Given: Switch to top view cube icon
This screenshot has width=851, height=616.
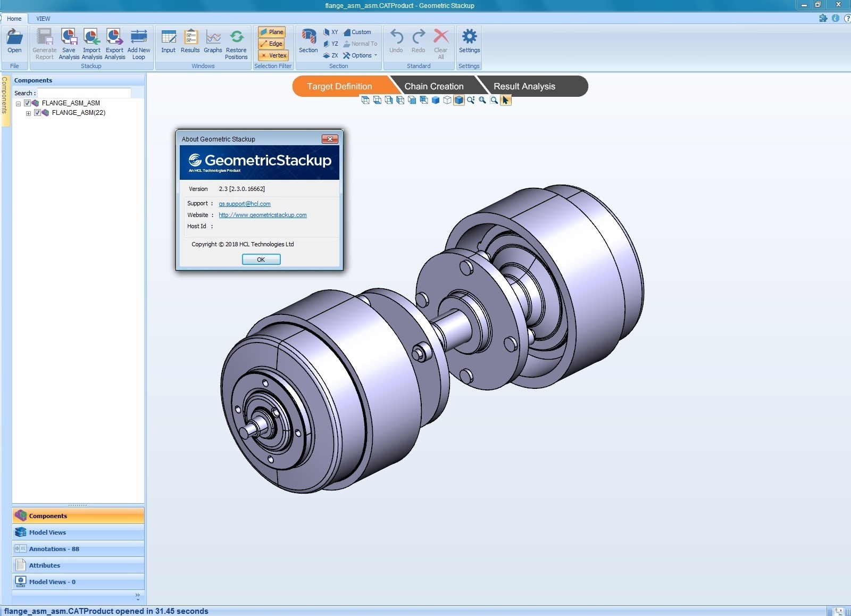Looking at the screenshot, I should pos(365,100).
